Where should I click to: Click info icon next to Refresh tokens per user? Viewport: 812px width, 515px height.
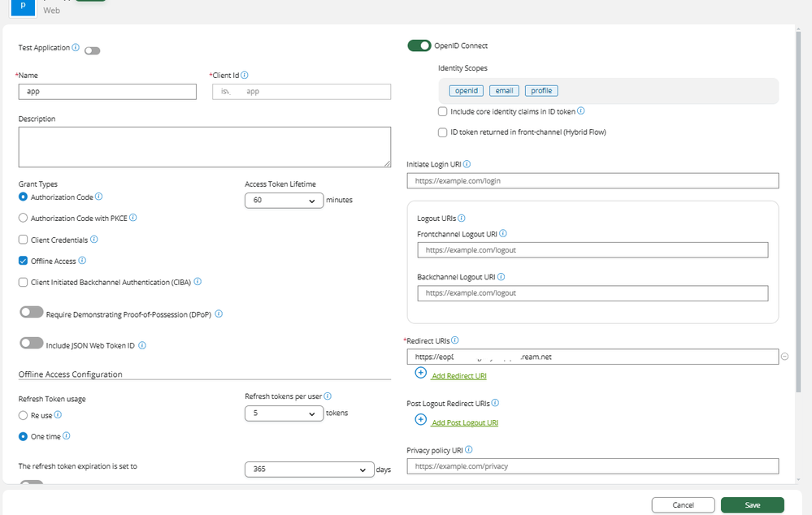(328, 396)
